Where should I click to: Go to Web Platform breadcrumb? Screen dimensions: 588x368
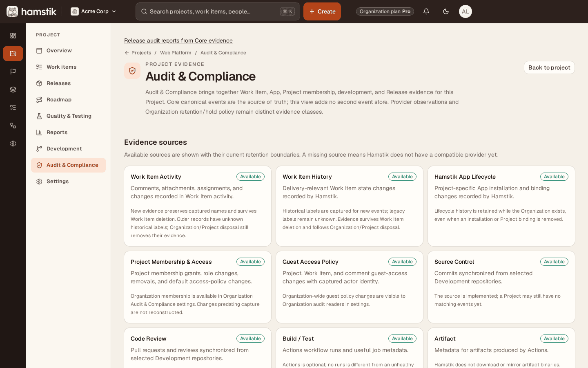point(176,53)
